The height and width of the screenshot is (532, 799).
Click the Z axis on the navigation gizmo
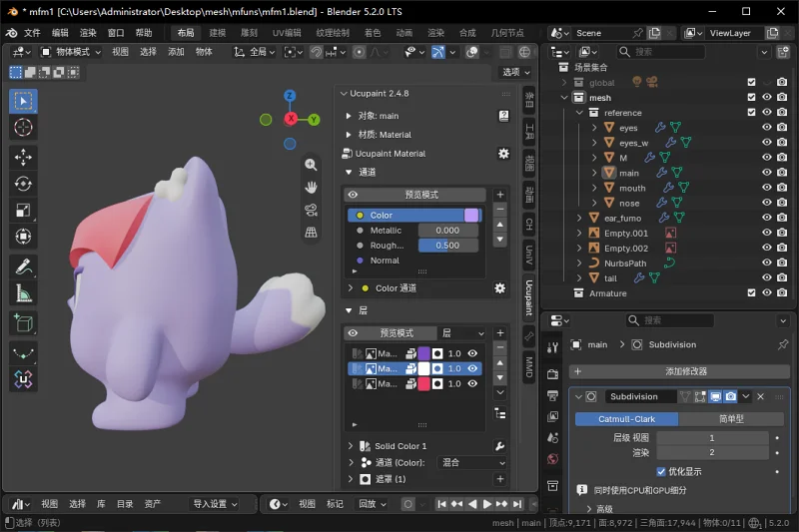click(290, 95)
